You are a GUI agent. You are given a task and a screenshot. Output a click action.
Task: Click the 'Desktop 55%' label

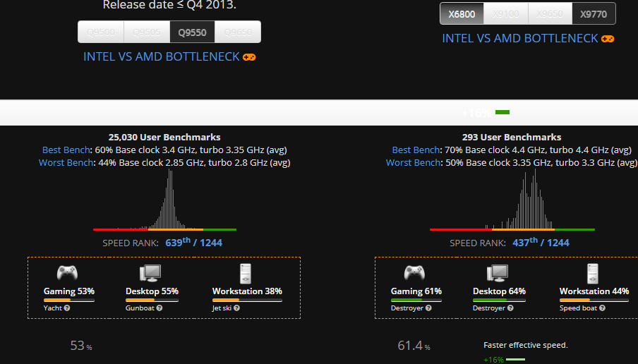click(x=152, y=291)
